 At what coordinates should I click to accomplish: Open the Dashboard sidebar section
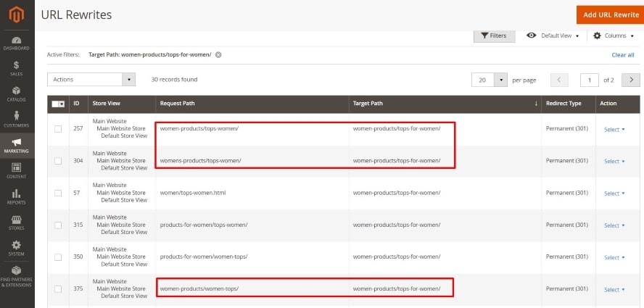tap(17, 43)
